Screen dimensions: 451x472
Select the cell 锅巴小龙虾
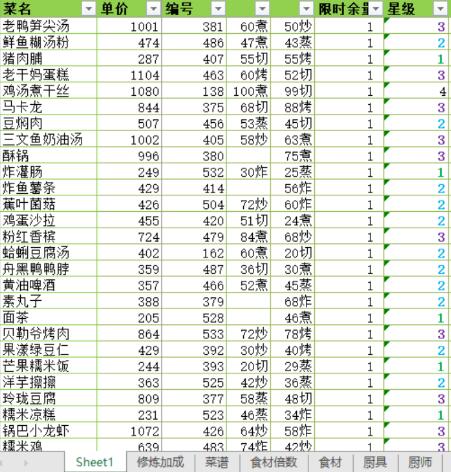(48, 431)
